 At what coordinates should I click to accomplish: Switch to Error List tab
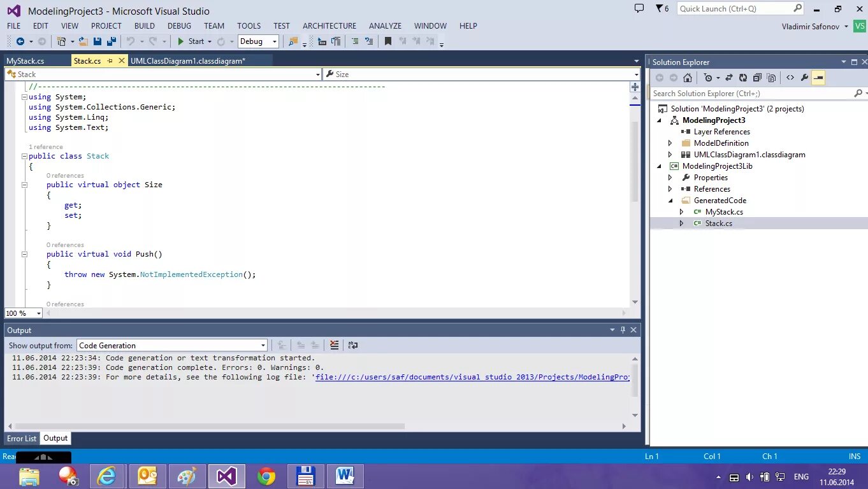22,439
